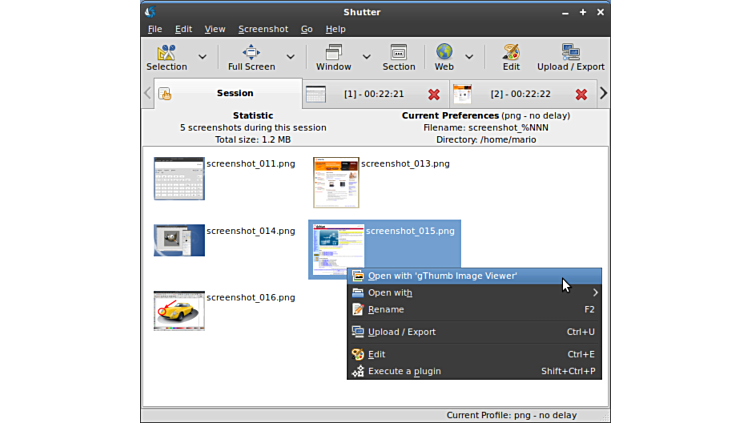
Task: Expand the Window capture dropdown arrow
Action: point(366,57)
